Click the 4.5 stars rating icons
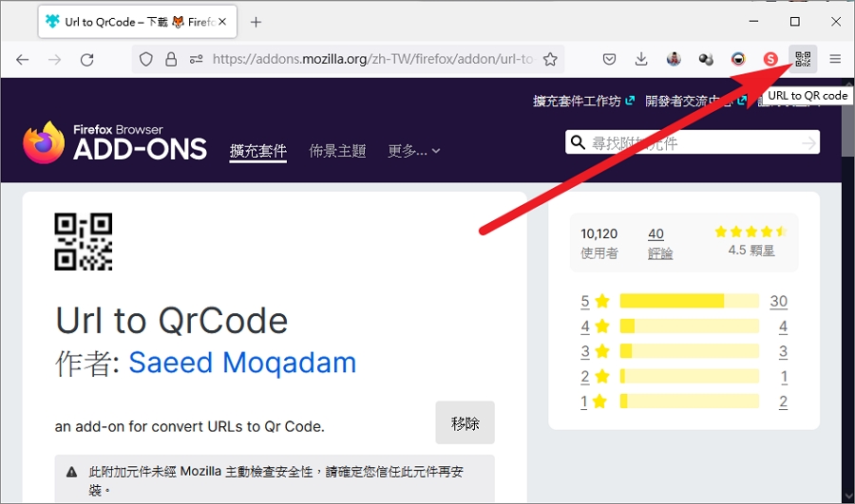The image size is (855, 504). (x=750, y=232)
